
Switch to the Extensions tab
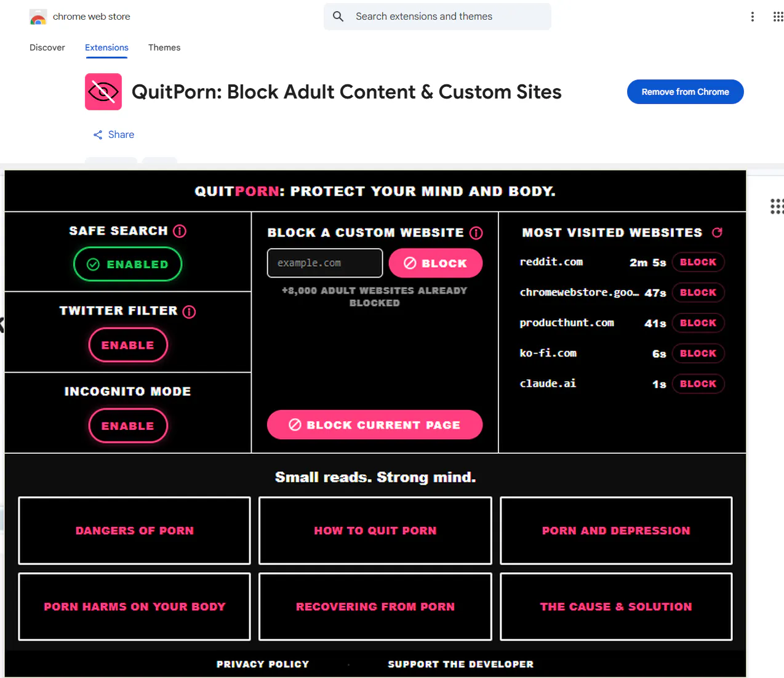coord(106,47)
